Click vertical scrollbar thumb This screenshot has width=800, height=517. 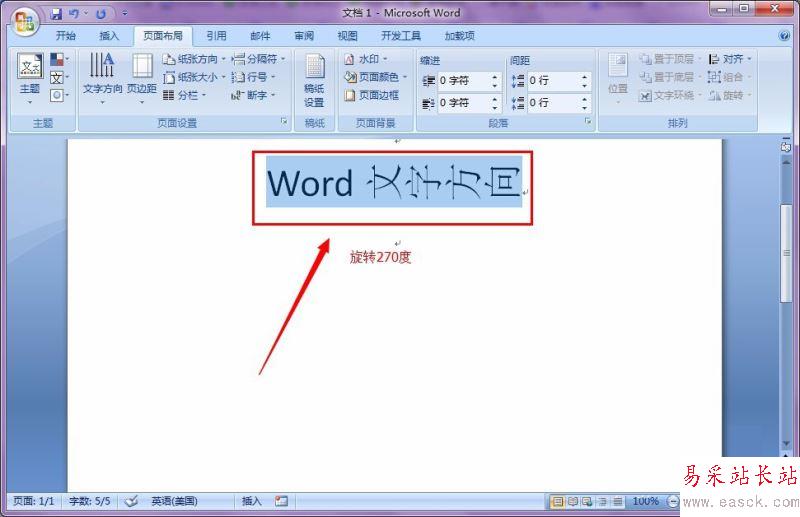tap(786, 253)
